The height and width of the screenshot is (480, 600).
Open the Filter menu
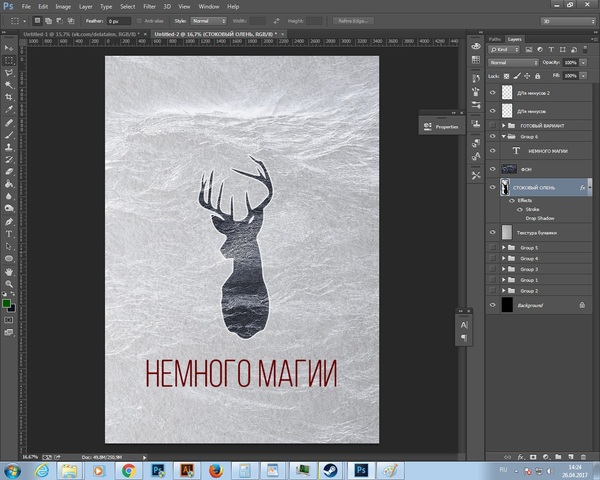pos(149,6)
